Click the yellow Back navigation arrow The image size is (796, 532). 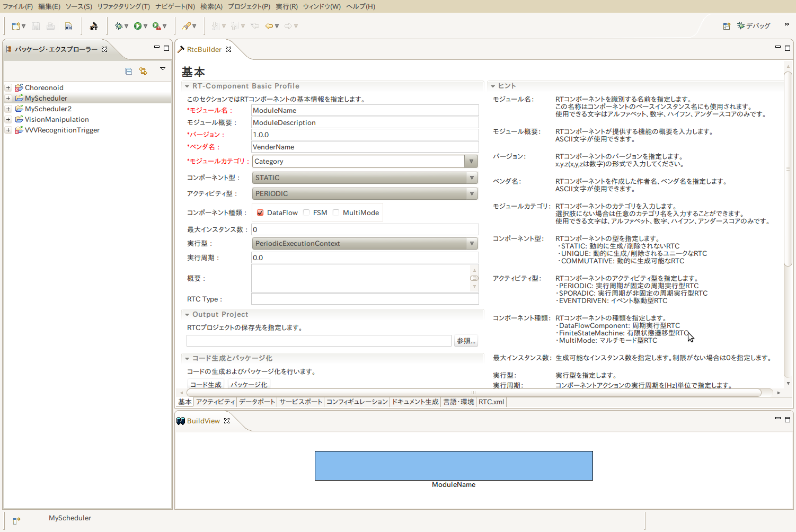[269, 26]
